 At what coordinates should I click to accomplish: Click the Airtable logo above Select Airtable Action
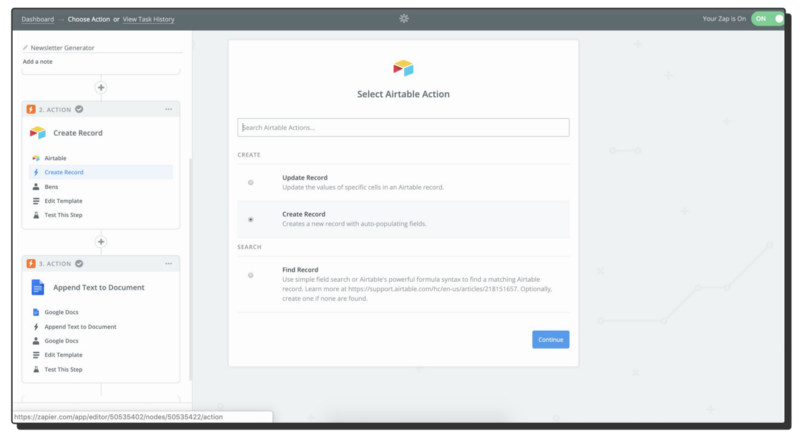[x=403, y=68]
